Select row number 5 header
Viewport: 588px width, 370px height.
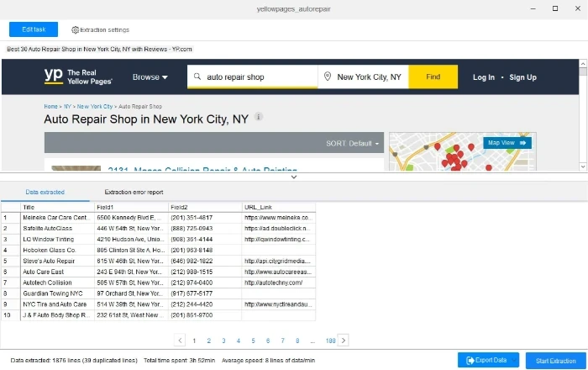click(x=10, y=262)
